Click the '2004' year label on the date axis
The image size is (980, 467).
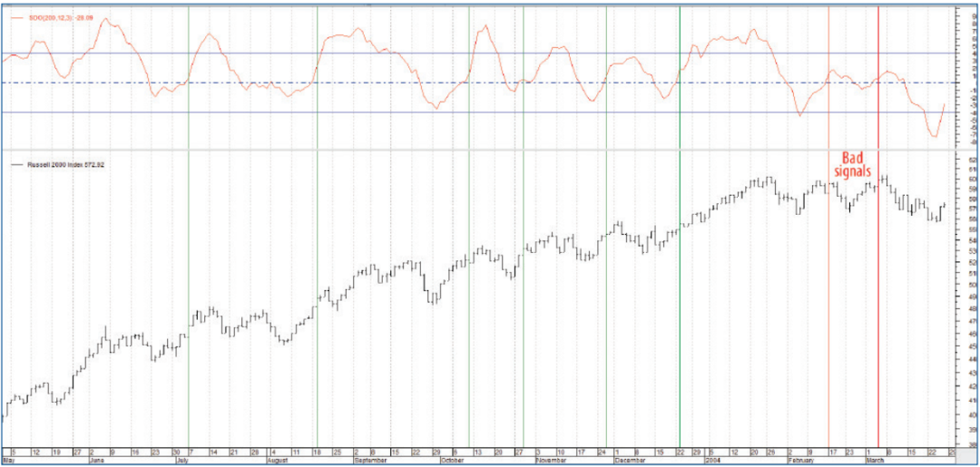[x=712, y=460]
